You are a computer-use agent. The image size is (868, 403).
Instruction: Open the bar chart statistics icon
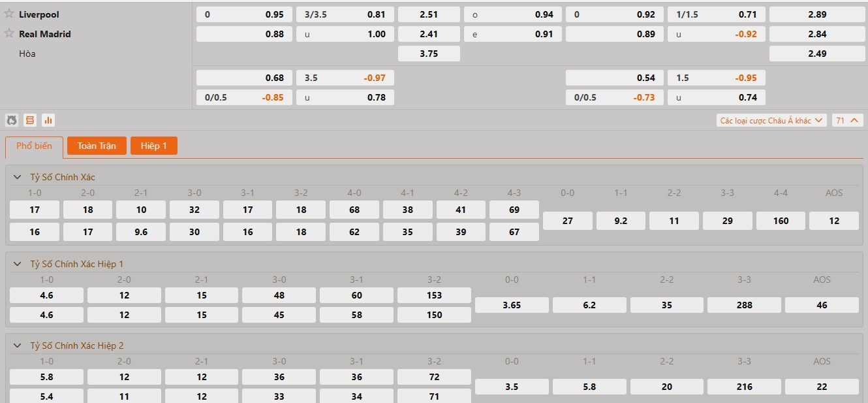pos(48,120)
